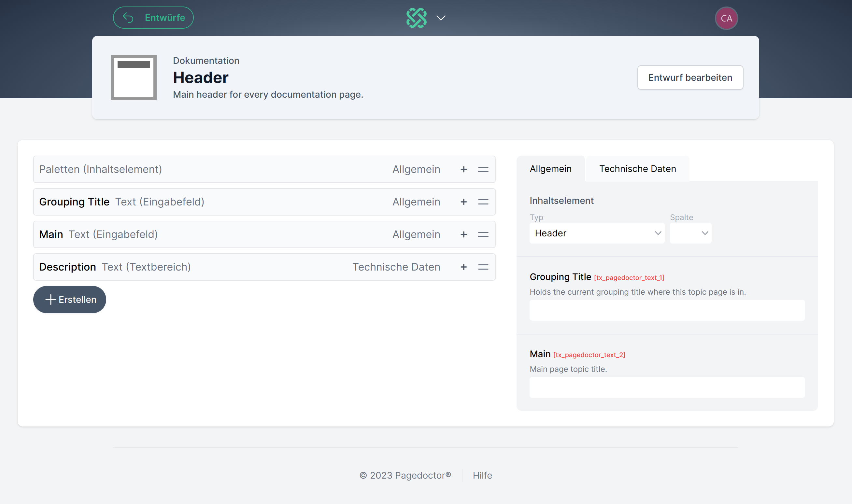Select the Grouping Title field row
This screenshot has height=504, width=852.
point(264,202)
